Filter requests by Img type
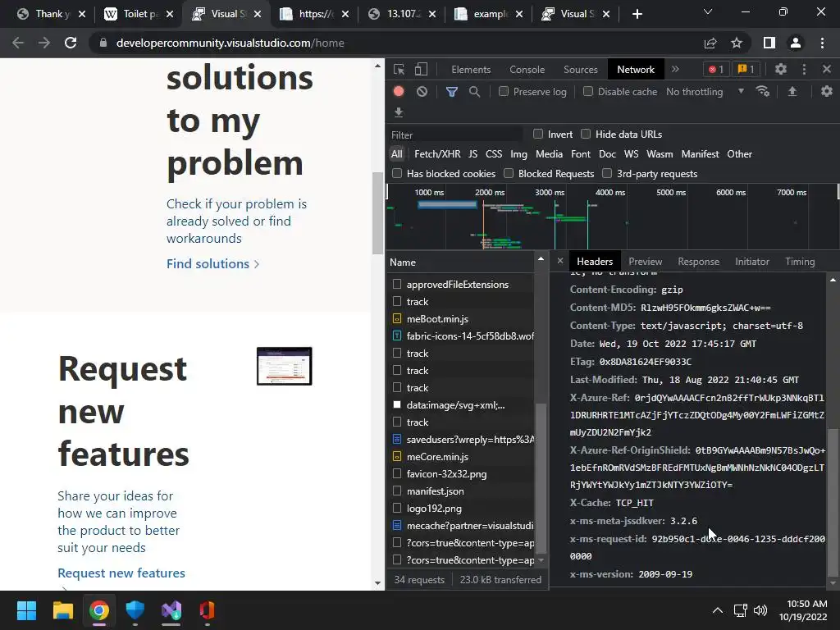The image size is (840, 630). [x=518, y=153]
